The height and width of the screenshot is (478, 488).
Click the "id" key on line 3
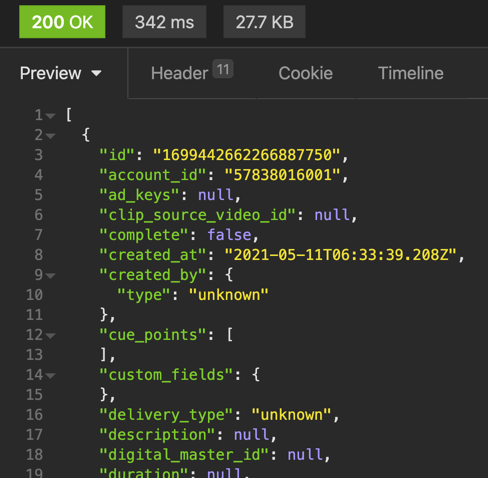[x=117, y=155]
